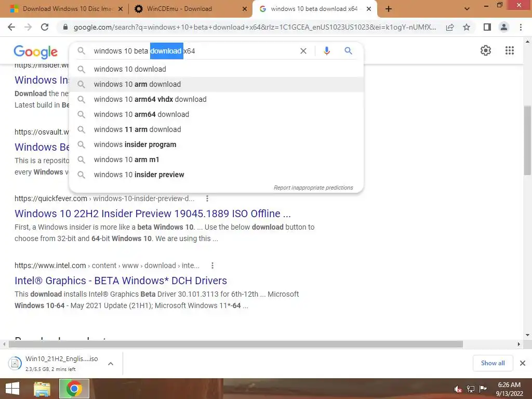Choose suggestion "windows insider program"
Screen dimensions: 532x399
(x=216, y=144)
